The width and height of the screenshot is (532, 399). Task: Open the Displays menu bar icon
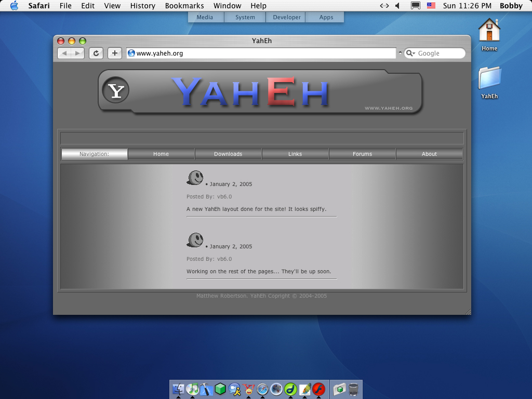click(x=416, y=6)
